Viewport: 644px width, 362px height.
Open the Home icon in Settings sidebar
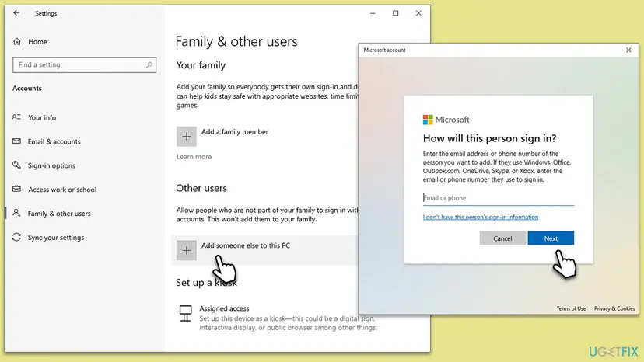point(17,41)
